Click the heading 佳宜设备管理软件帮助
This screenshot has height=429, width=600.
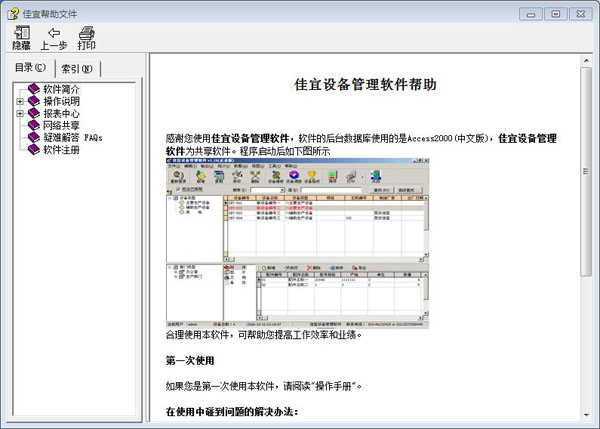[x=365, y=85]
